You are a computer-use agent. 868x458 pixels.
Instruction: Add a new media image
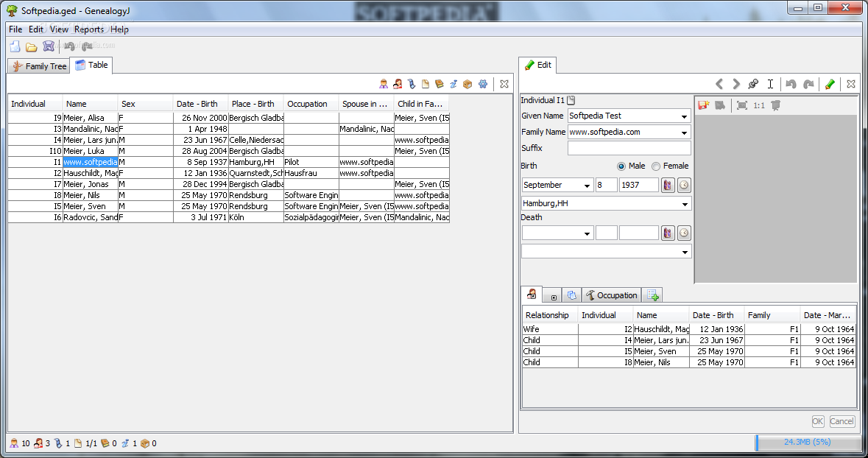coord(703,105)
